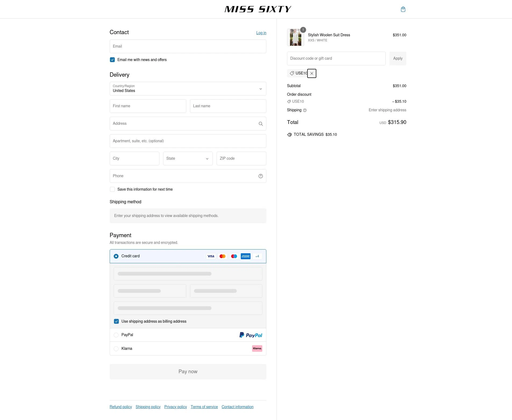Open the Shipping info help icon
Image resolution: width=512 pixels, height=420 pixels.
pyautogui.click(x=305, y=110)
